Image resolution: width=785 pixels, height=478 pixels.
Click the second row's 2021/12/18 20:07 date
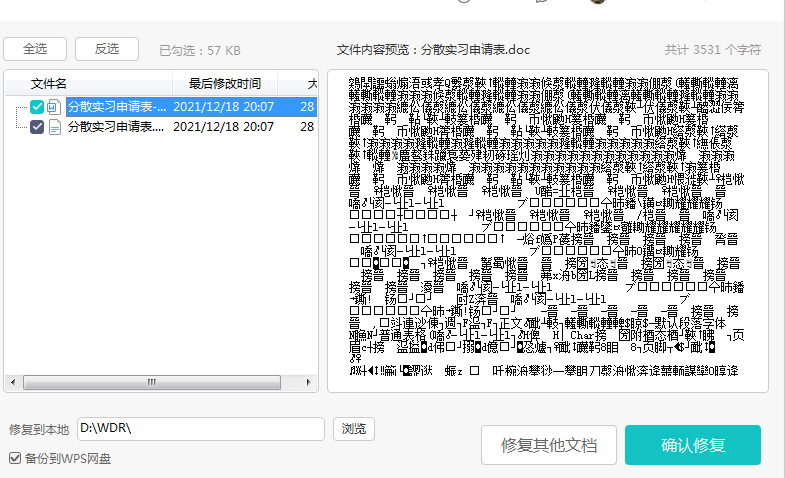pos(223,127)
